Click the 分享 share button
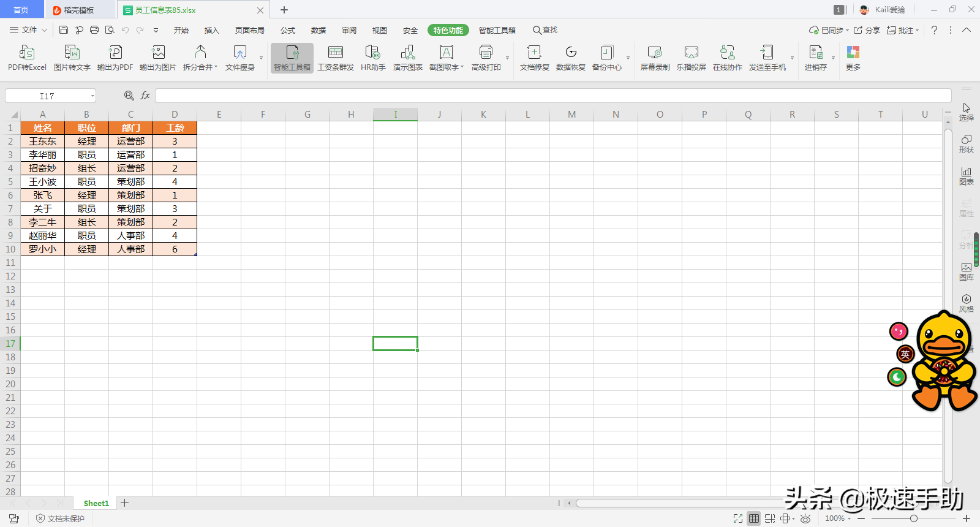980x527 pixels. [867, 30]
